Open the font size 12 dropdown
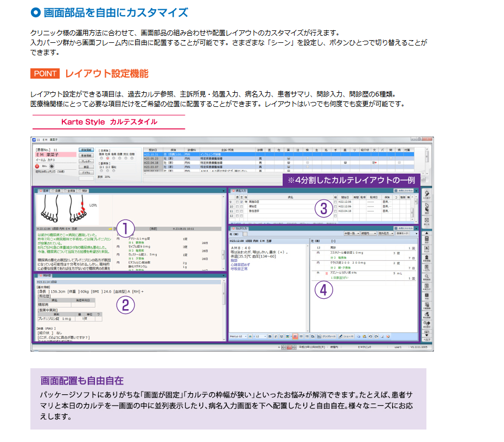 coord(259,336)
